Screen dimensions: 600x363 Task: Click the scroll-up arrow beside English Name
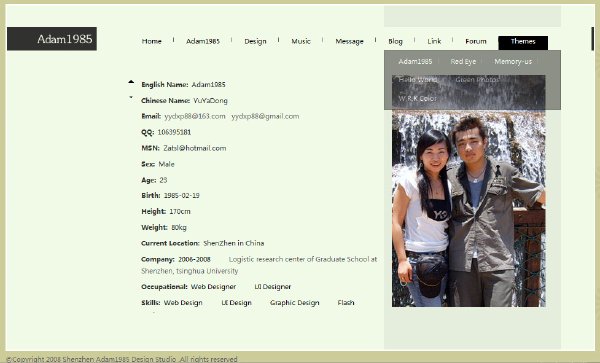pyautogui.click(x=131, y=81)
